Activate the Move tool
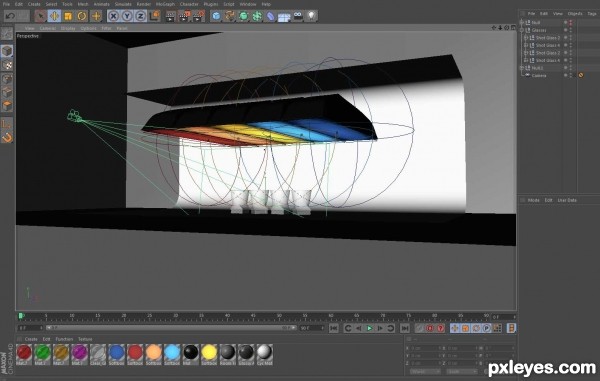This screenshot has height=381, width=600. [x=54, y=16]
